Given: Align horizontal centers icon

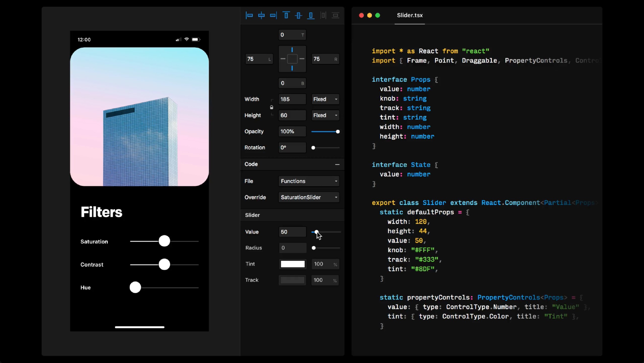Looking at the screenshot, I should point(261,15).
